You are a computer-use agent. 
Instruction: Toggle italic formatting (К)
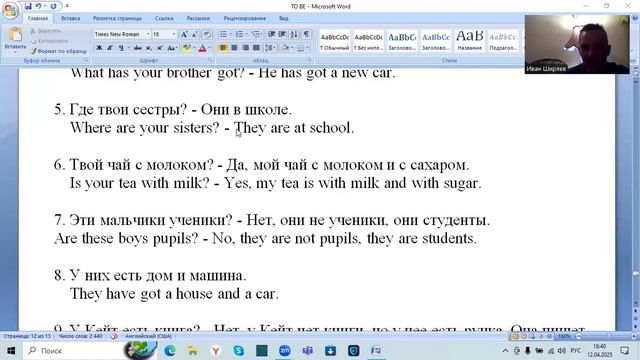click(109, 48)
